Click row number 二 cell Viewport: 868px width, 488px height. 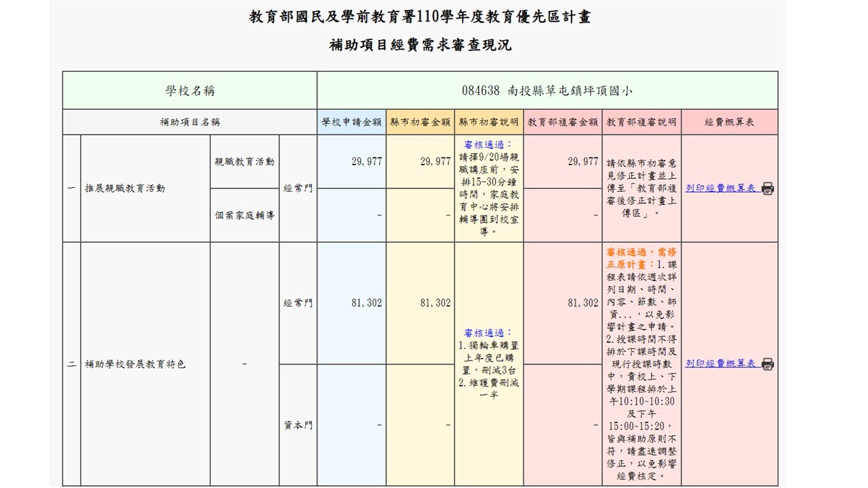[71, 364]
